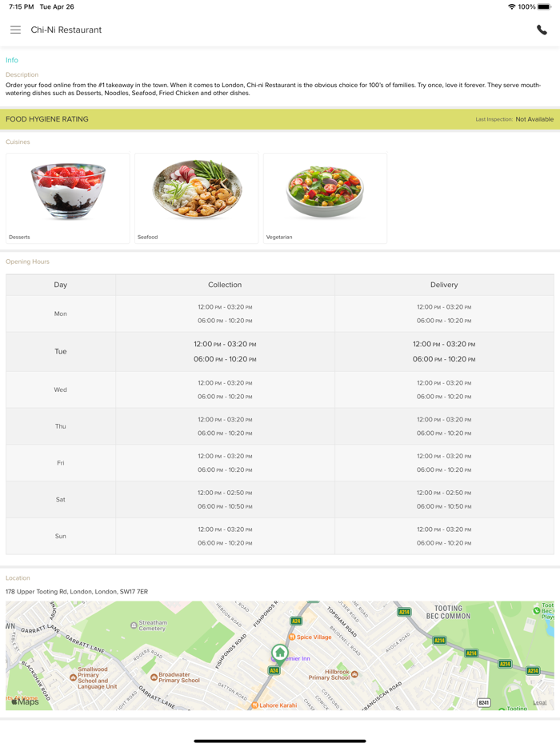Tap the Apple Maps logo
This screenshot has height=747, width=560.
pyautogui.click(x=25, y=701)
